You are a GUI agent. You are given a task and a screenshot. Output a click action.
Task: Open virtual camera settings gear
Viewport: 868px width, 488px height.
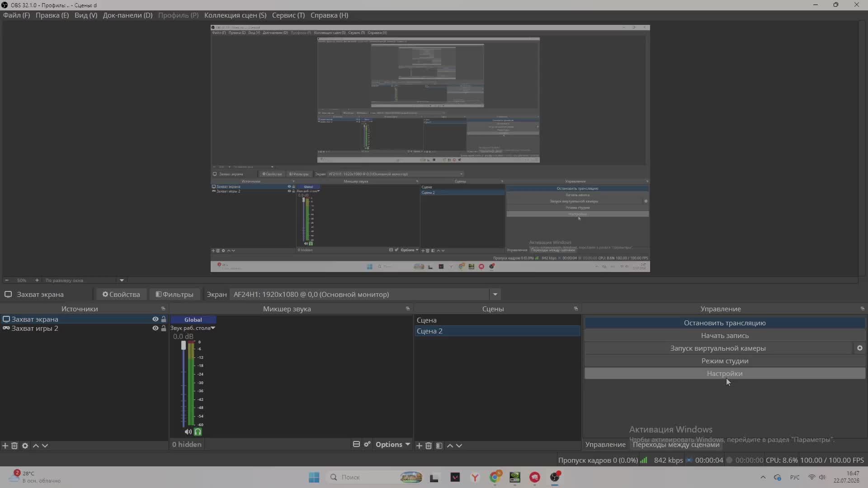pos(859,348)
